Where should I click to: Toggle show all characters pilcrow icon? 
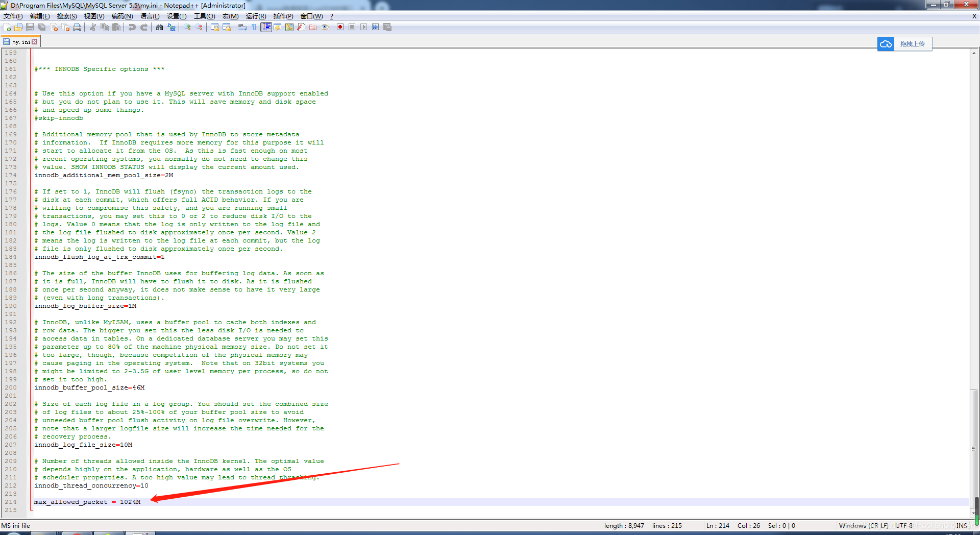254,27
